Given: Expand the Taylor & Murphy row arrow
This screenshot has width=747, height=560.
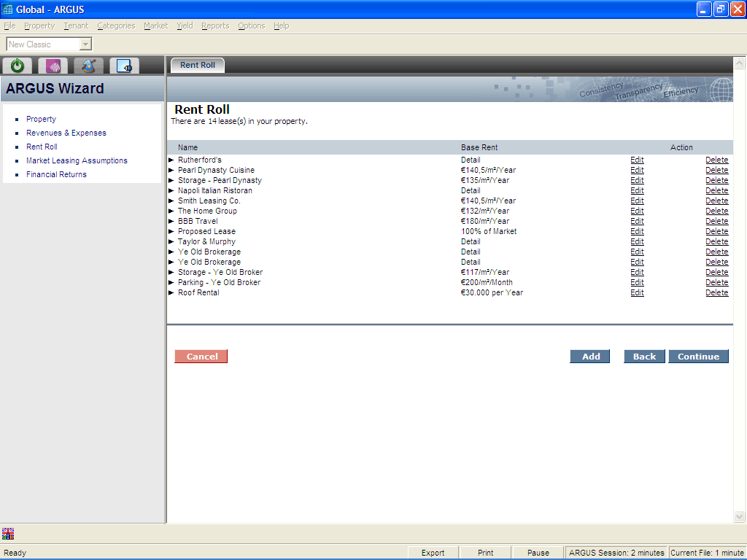Looking at the screenshot, I should [171, 241].
